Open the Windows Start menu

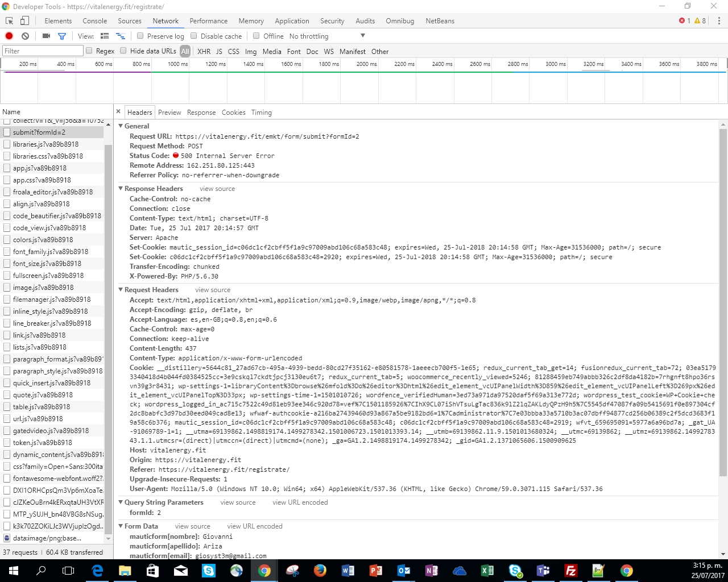(x=14, y=571)
